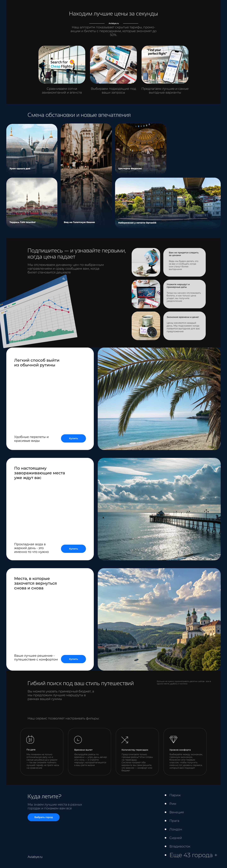The height and width of the screenshot is (868, 227).
Task: Open the Цистерна Феодосия photo
Action: (141, 148)
